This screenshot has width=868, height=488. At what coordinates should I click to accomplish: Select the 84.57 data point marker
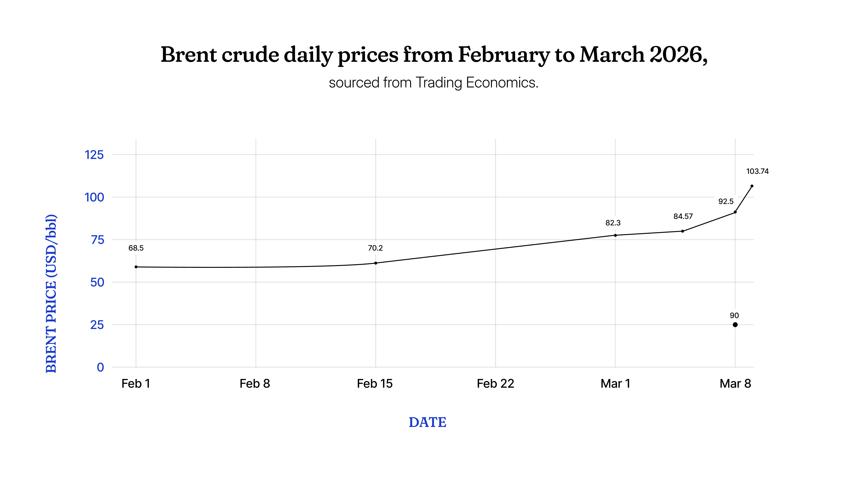coord(682,231)
